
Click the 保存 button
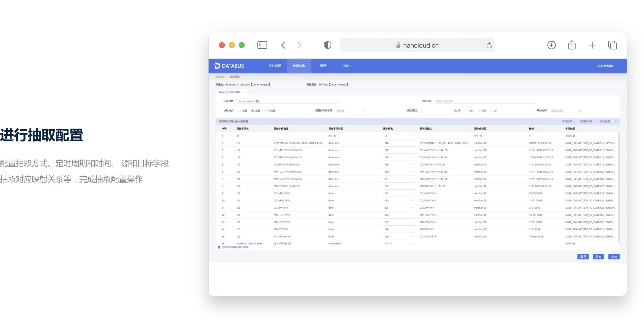coord(598,256)
